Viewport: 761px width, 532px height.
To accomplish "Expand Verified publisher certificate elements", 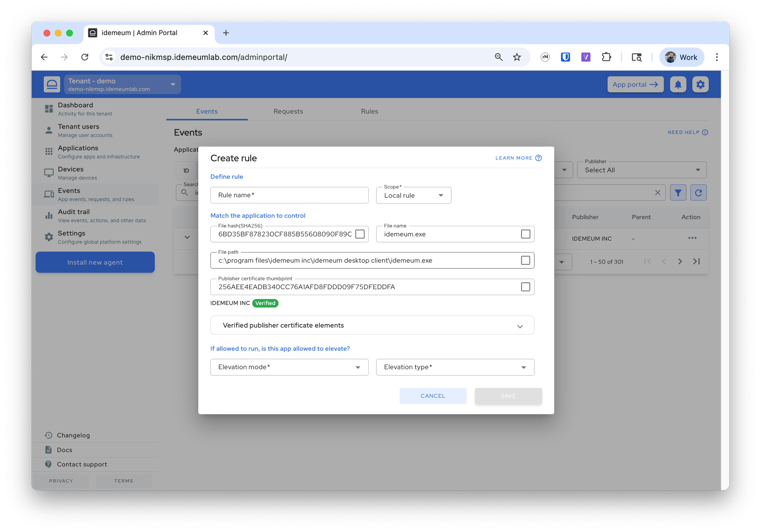I will tap(372, 325).
